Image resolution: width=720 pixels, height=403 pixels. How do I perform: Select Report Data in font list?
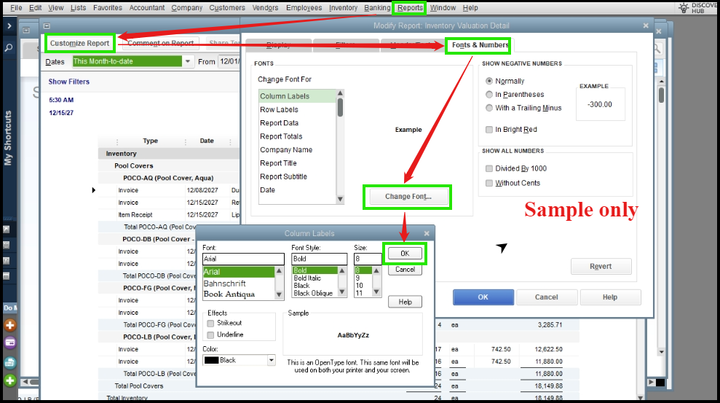pyautogui.click(x=279, y=123)
